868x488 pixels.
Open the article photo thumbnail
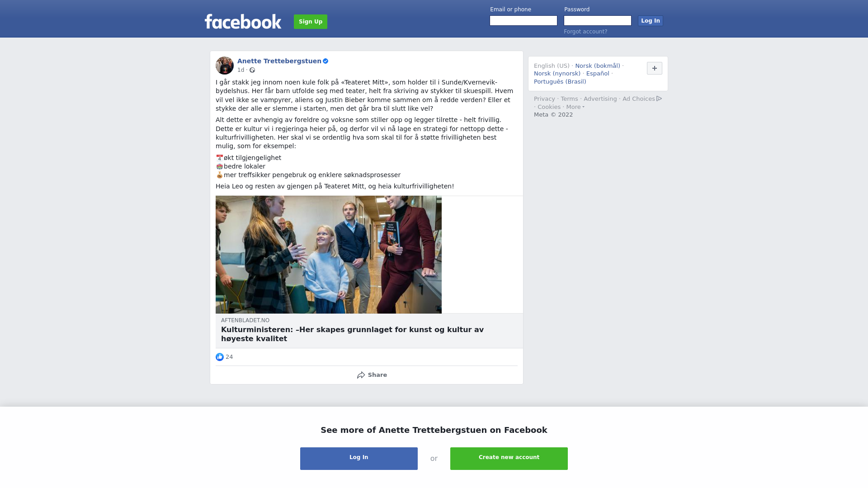329,254
